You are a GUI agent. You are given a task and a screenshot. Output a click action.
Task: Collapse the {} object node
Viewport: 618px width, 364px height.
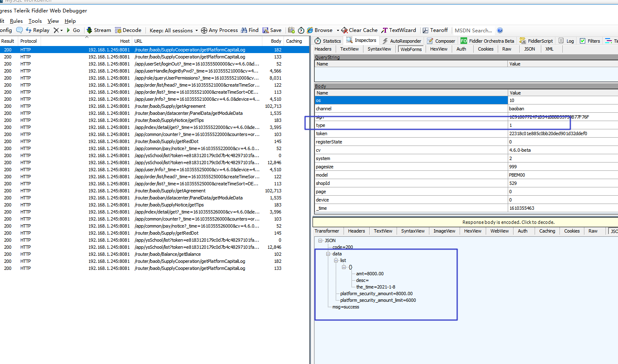[x=344, y=267]
